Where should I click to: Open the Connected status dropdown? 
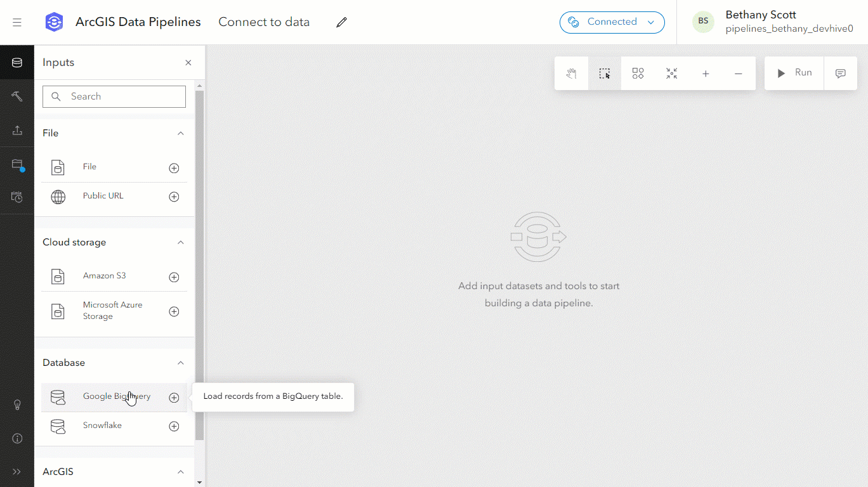pos(612,22)
